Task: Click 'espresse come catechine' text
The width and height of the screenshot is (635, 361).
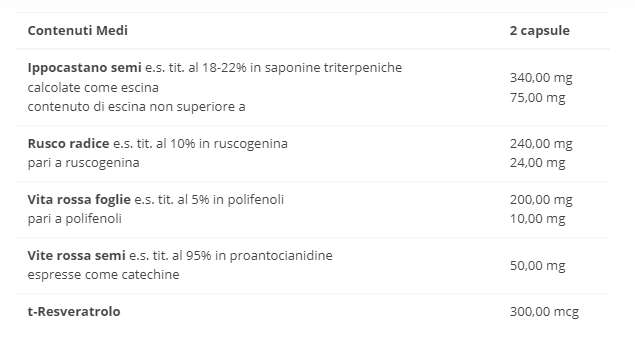Action: click(103, 275)
